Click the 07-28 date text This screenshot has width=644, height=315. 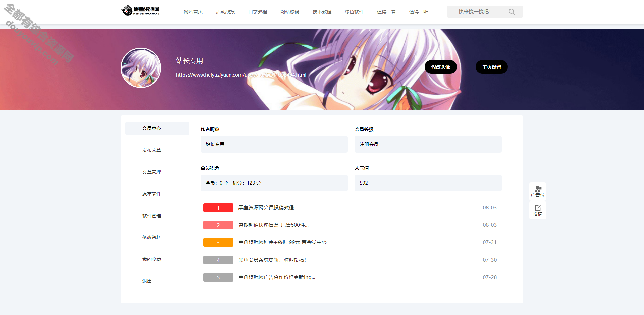tap(490, 277)
